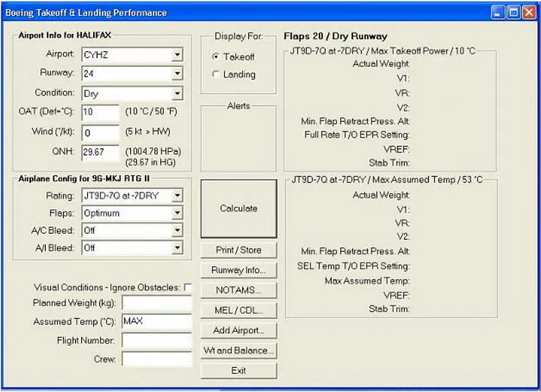The width and height of the screenshot is (541, 392).
Task: Click the Calculate button
Action: [239, 209]
